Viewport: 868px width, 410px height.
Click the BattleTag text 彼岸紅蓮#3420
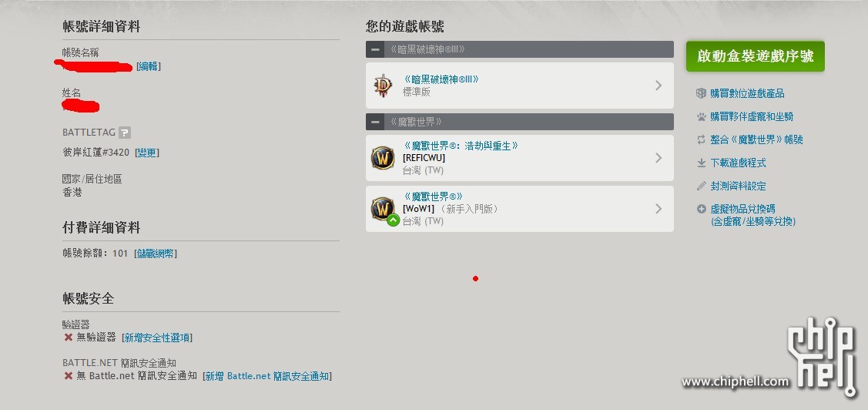(x=96, y=153)
